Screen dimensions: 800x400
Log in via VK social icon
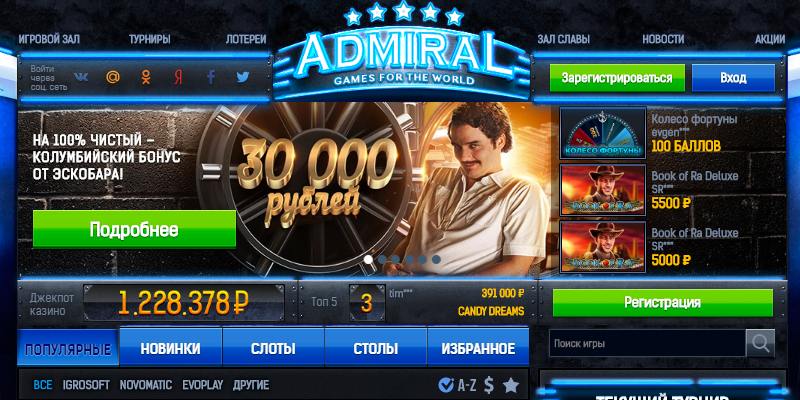click(x=81, y=77)
